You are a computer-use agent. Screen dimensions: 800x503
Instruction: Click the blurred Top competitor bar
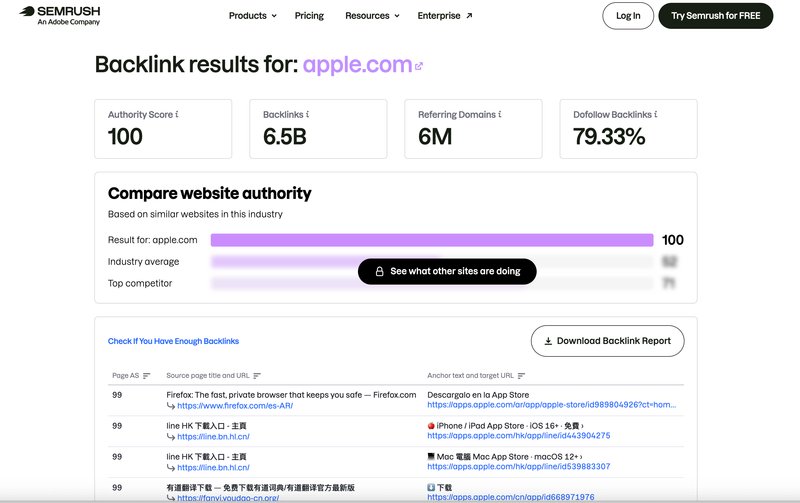[432, 283]
